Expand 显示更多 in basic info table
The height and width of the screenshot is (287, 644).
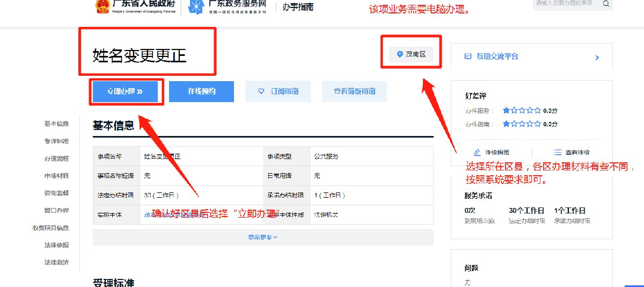[x=263, y=237]
